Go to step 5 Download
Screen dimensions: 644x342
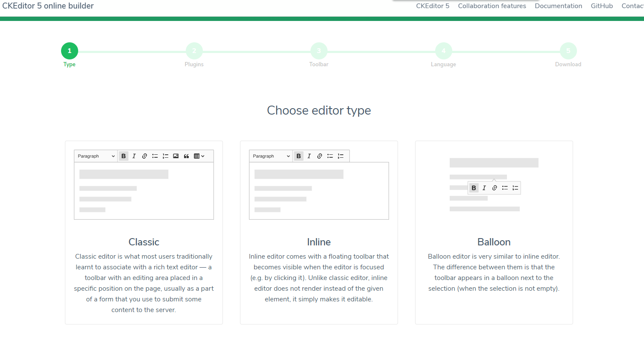(568, 51)
